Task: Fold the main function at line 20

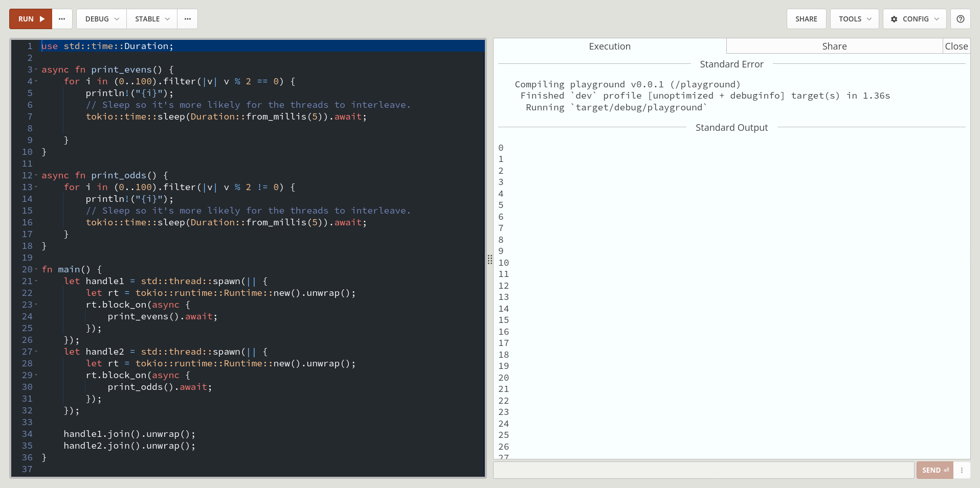Action: tap(36, 269)
